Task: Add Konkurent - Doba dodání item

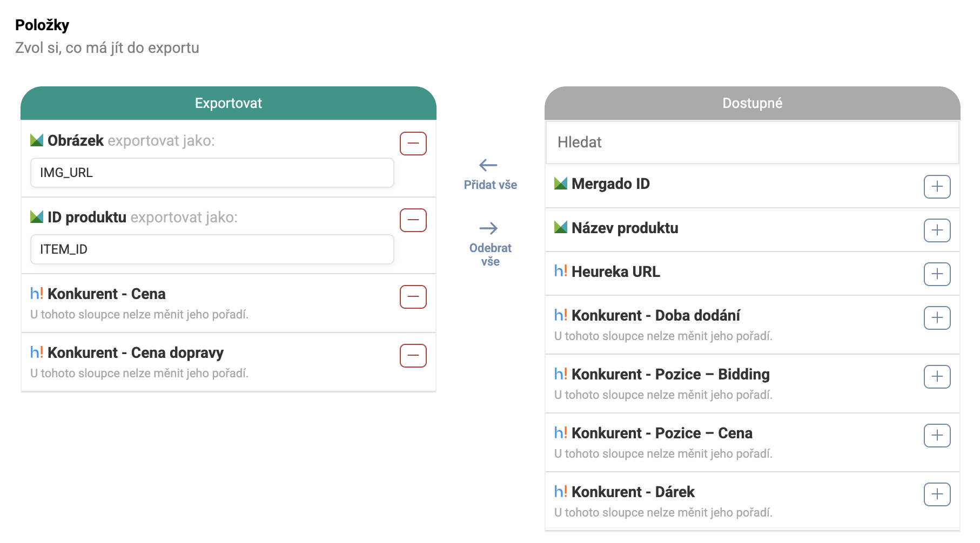Action: tap(937, 318)
